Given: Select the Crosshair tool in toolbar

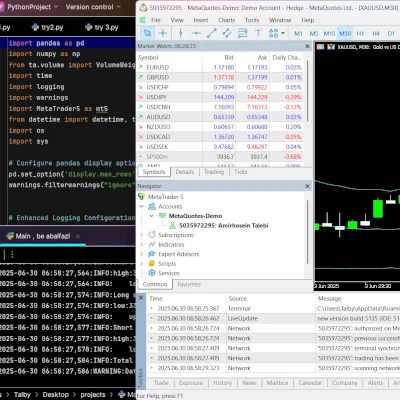Looking at the screenshot, I should pyautogui.click(x=163, y=33).
